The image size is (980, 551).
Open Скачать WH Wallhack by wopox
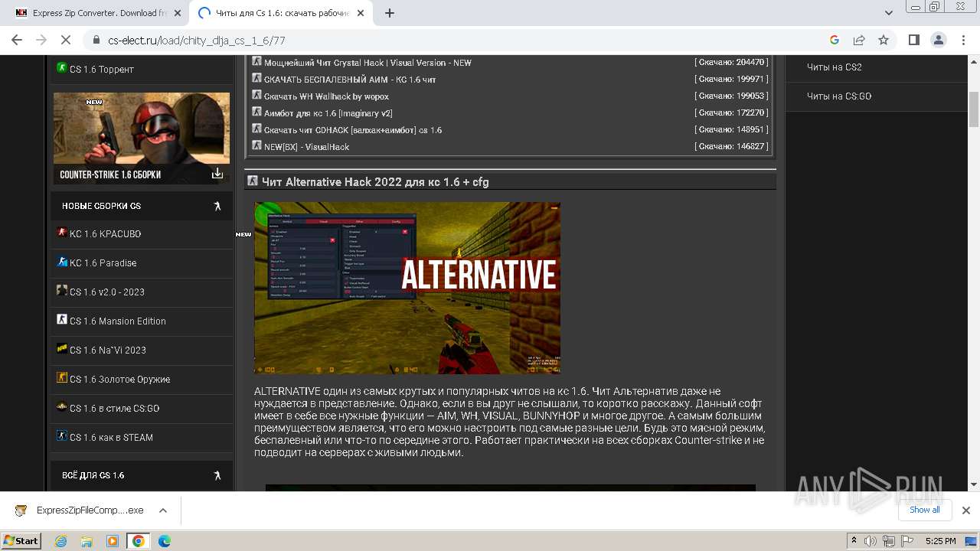click(326, 96)
